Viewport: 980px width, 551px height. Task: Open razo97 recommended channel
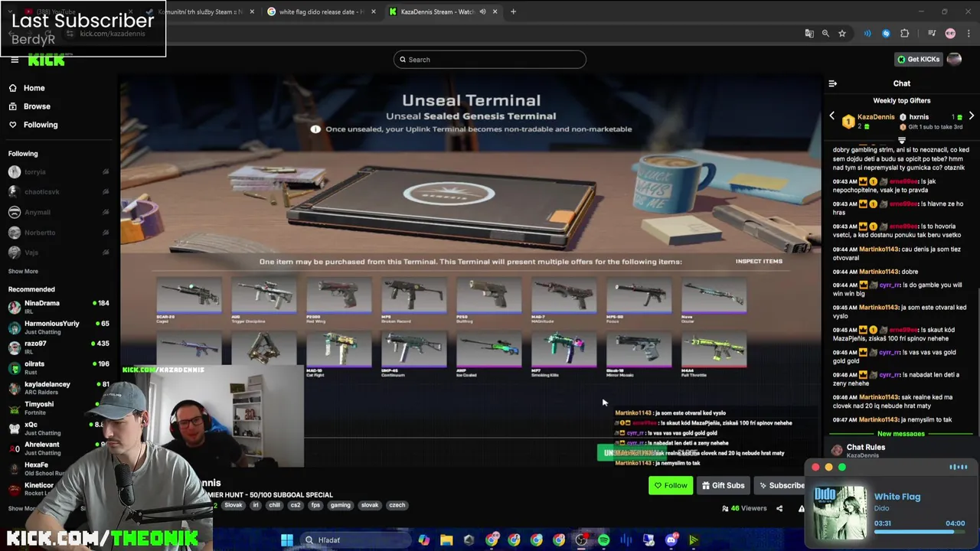click(x=58, y=347)
